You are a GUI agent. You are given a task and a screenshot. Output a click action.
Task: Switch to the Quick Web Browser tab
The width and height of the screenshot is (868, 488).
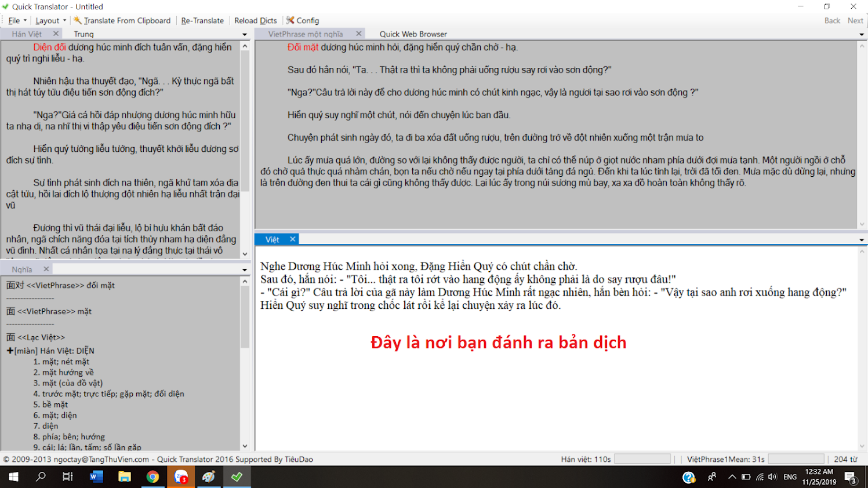[413, 34]
